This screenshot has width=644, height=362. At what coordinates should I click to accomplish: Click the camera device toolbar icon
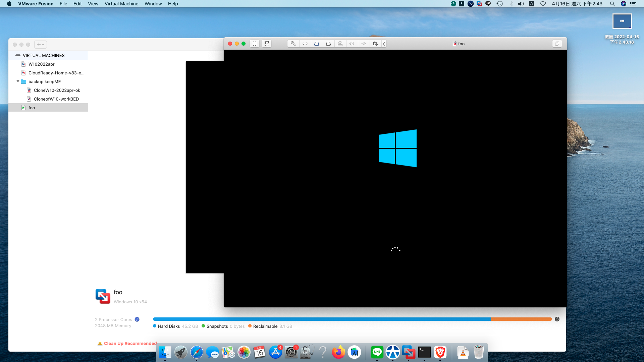[340, 44]
